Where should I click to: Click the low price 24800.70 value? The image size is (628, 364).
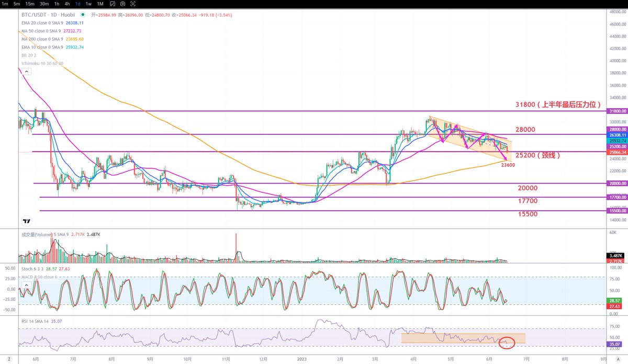[x=162, y=16]
